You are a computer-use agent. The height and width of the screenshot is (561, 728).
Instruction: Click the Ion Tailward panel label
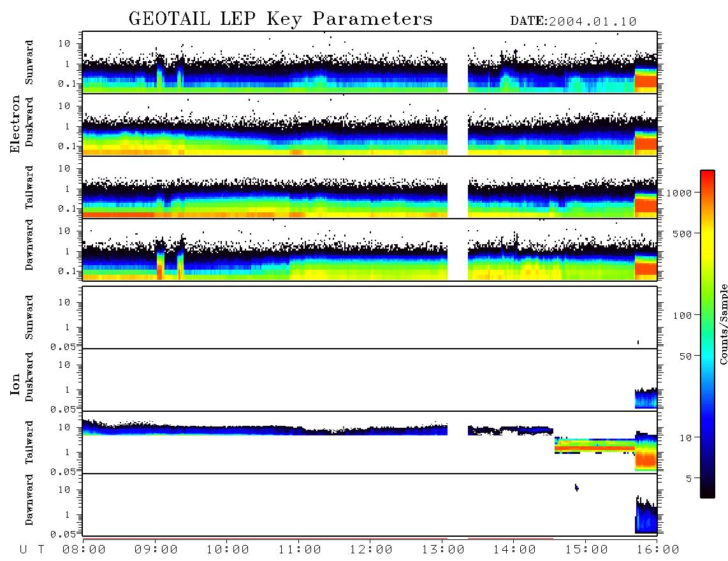pos(29,442)
